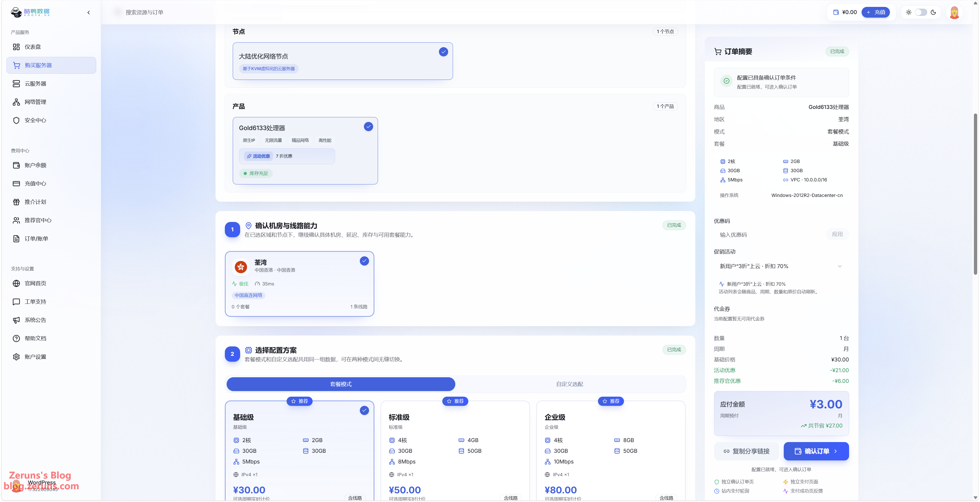This screenshot has height=502, width=980.
Task: Select the 基础级 package card checkmark
Action: (x=364, y=410)
